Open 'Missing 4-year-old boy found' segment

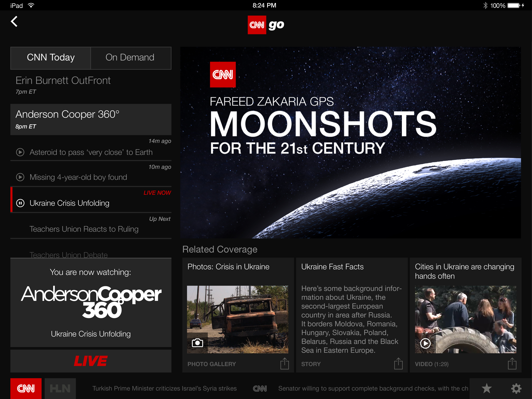tap(78, 177)
